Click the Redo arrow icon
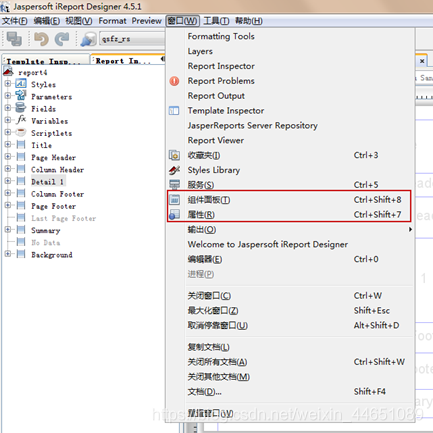The image size is (433, 433). tap(62, 39)
